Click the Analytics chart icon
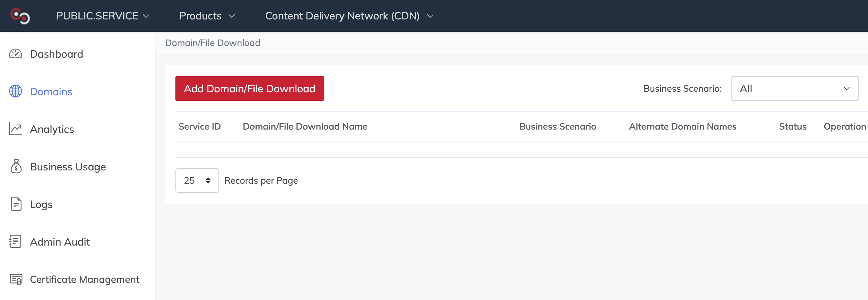 pyautogui.click(x=16, y=129)
